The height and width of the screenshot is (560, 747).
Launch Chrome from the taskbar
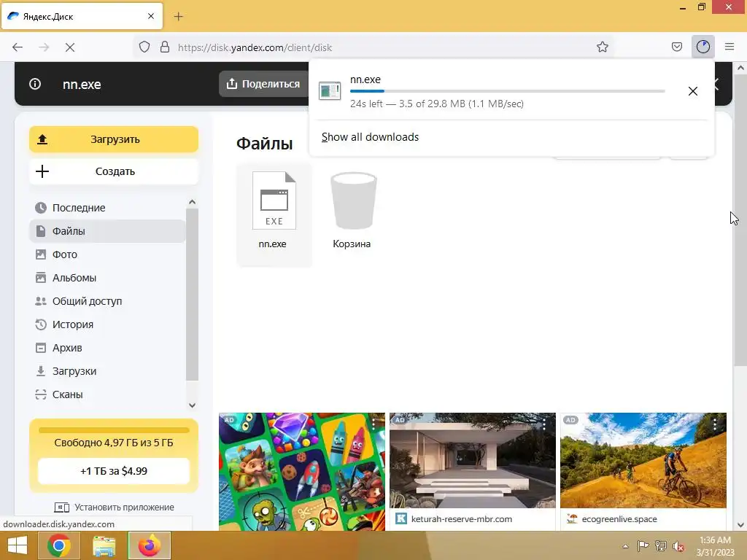click(59, 545)
